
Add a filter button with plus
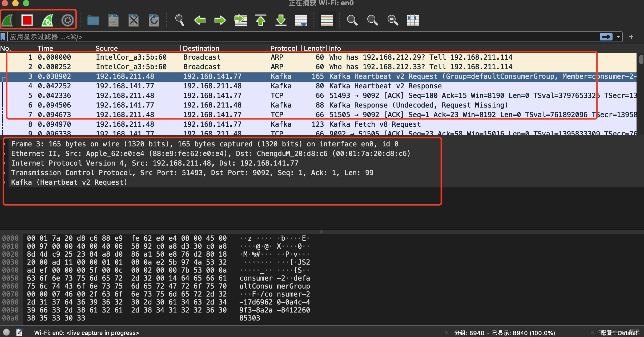(x=631, y=37)
